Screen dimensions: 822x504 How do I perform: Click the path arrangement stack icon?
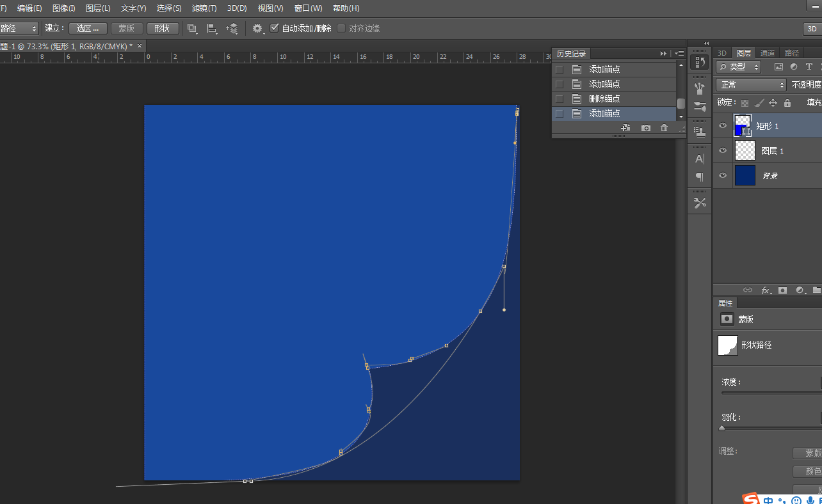[x=232, y=28]
